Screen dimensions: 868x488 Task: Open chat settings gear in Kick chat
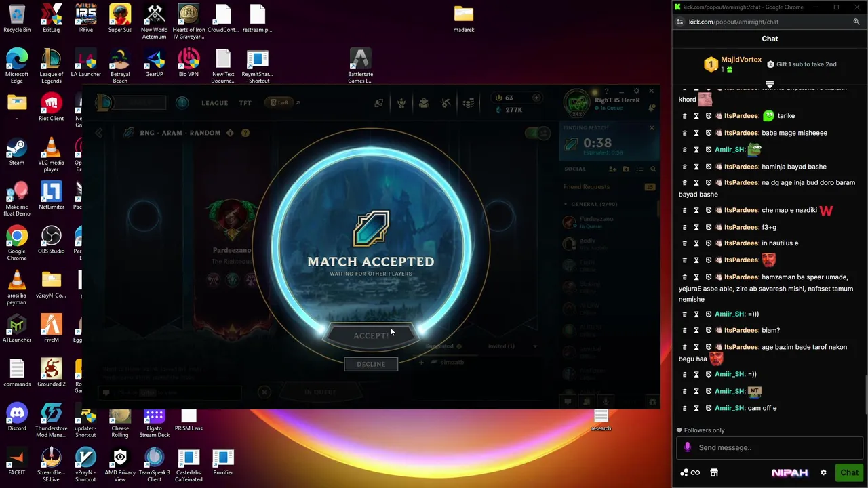823,473
